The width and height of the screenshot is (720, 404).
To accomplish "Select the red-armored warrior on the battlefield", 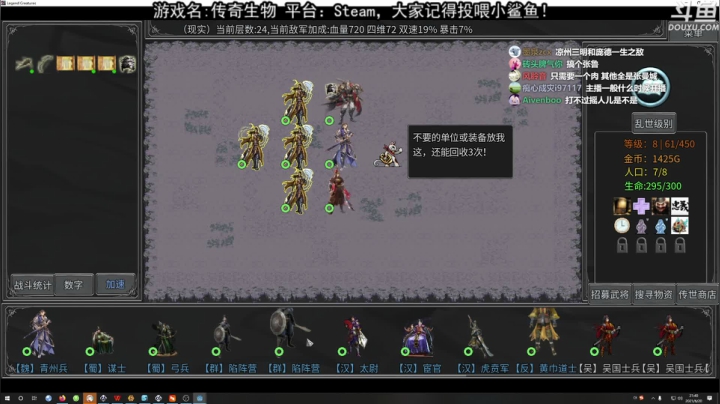I will click(x=340, y=190).
